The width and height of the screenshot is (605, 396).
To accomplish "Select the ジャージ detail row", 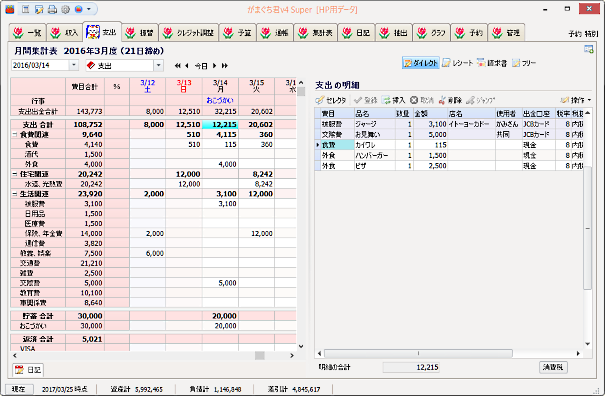I will click(449, 124).
